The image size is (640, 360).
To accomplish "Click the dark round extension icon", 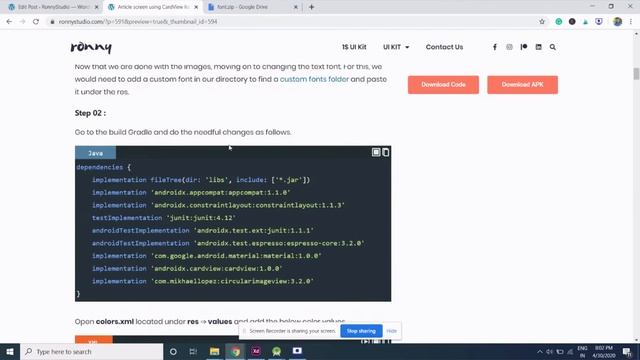I will coord(572,22).
